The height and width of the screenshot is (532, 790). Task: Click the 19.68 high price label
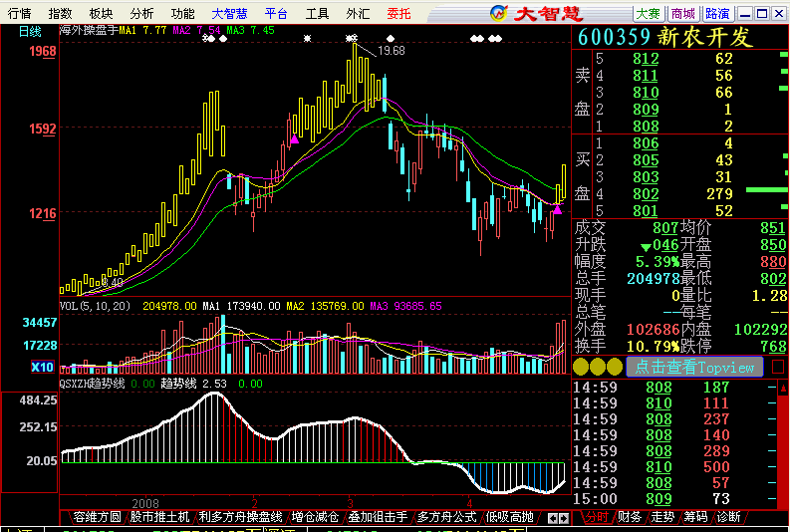pos(392,51)
